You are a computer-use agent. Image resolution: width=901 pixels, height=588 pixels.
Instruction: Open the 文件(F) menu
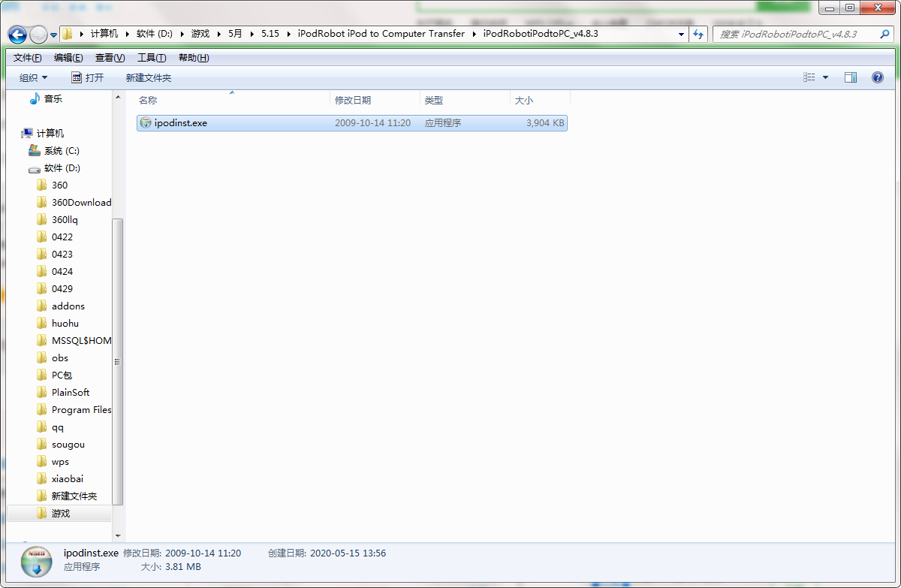coord(28,58)
